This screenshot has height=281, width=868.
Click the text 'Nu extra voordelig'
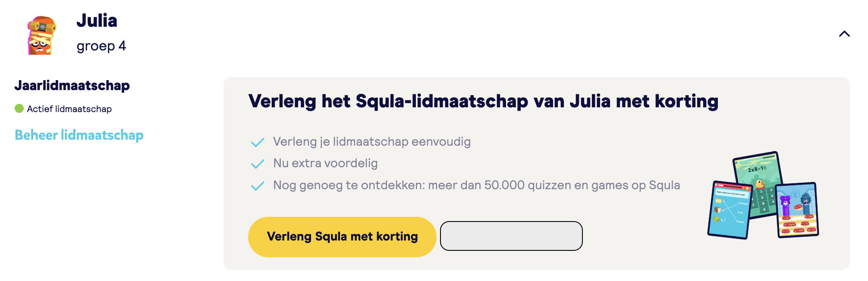tap(325, 163)
